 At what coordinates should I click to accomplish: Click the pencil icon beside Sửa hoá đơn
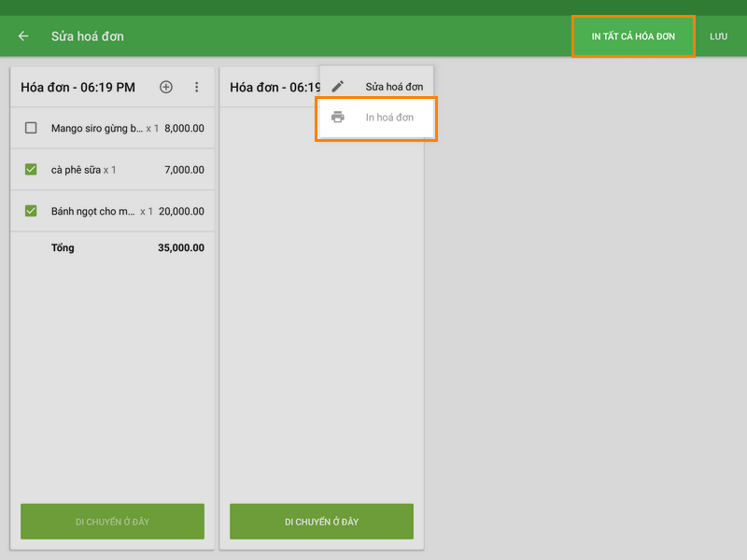click(338, 86)
